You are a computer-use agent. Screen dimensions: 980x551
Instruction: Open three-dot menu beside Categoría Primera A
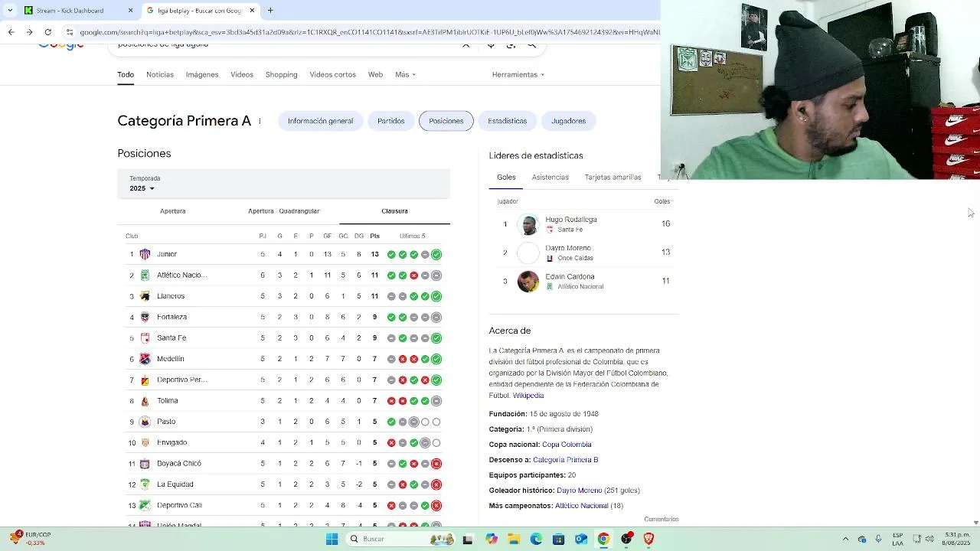tap(260, 121)
